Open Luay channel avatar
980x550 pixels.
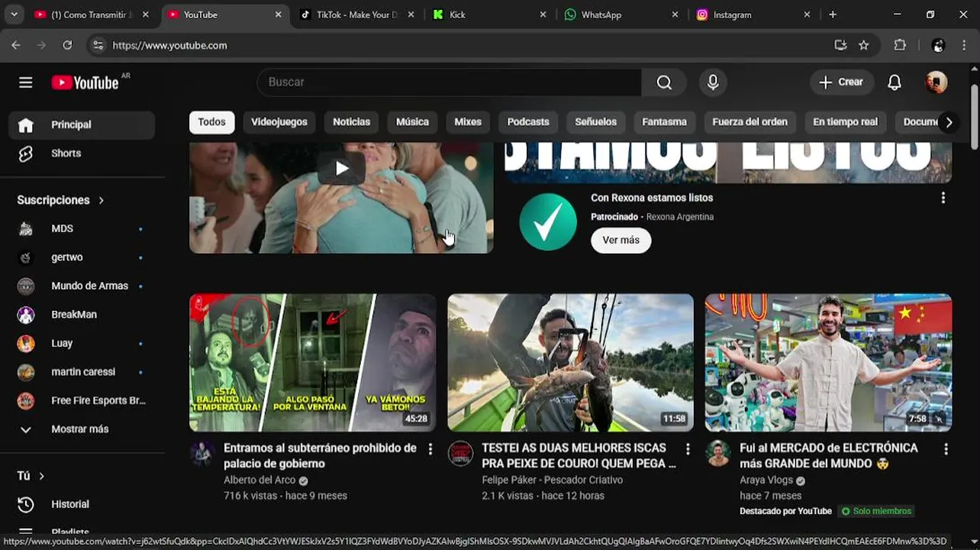(x=26, y=343)
